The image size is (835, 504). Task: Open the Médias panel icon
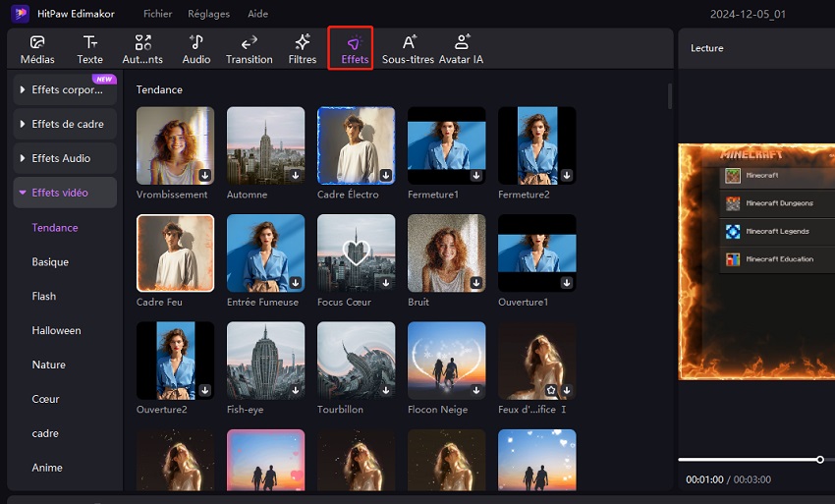point(37,42)
